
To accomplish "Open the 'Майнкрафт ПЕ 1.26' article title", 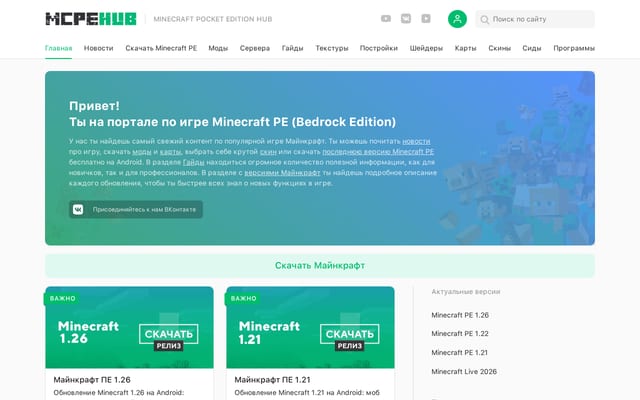I will tap(92, 380).
